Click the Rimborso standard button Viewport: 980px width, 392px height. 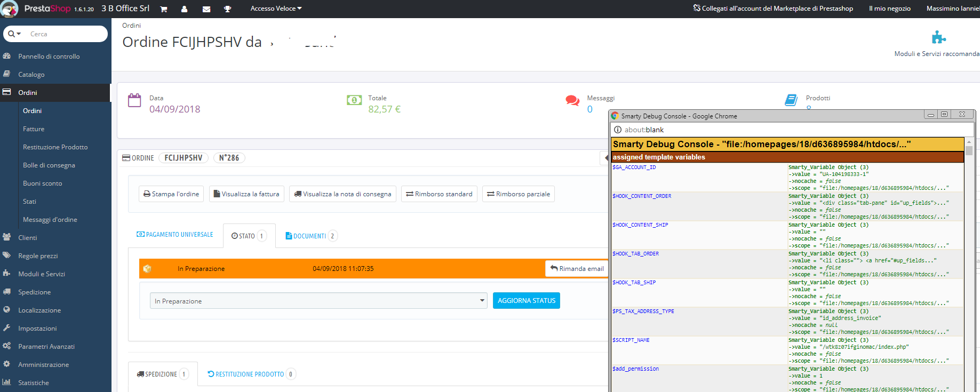pos(439,194)
